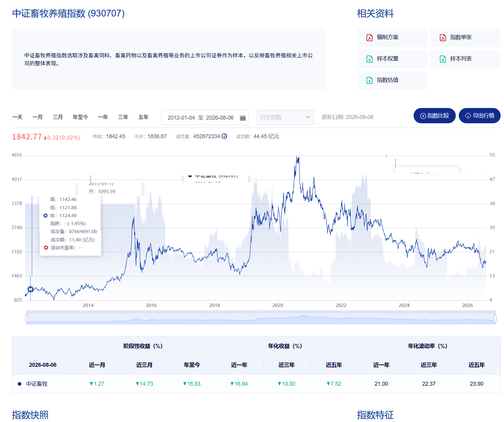Screen dimensions: 504x422
Task: Click the volatility value 21.00
Action: click(x=381, y=384)
